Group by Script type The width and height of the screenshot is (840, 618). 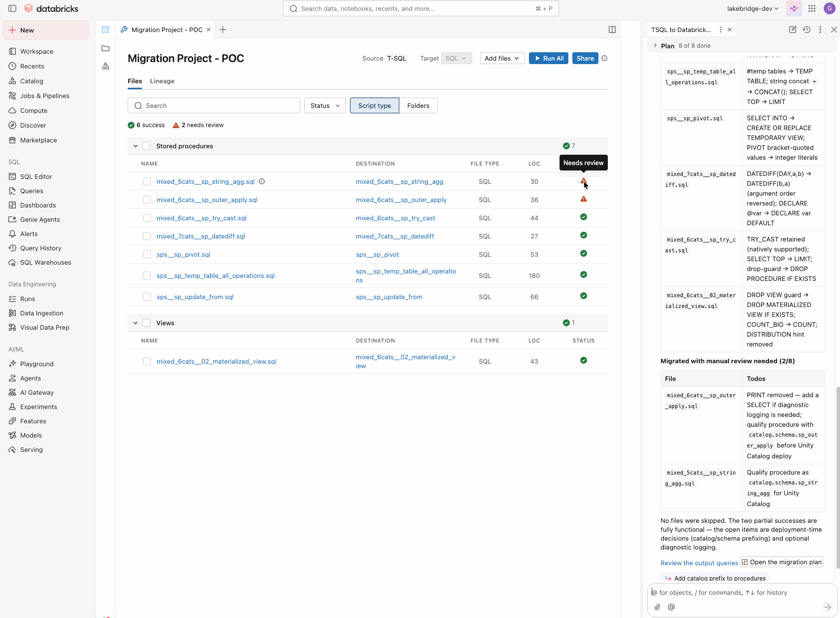point(375,105)
